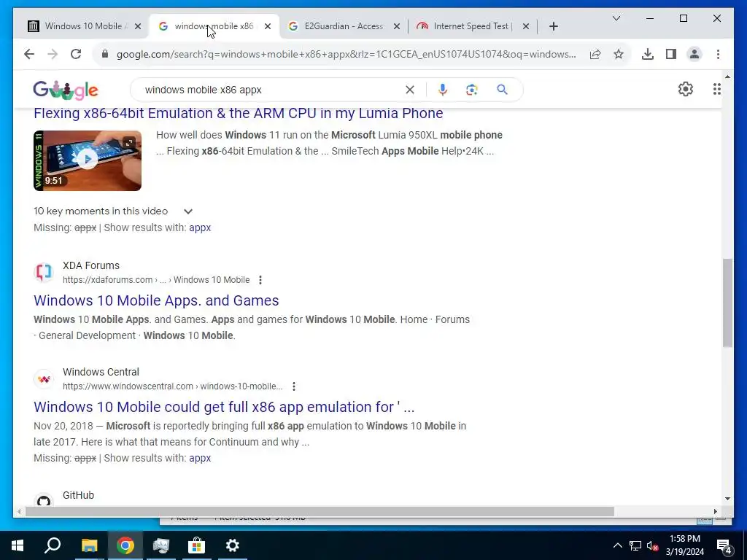The height and width of the screenshot is (560, 747).
Task: Open more options for the Windows Central result
Action: coord(294,386)
